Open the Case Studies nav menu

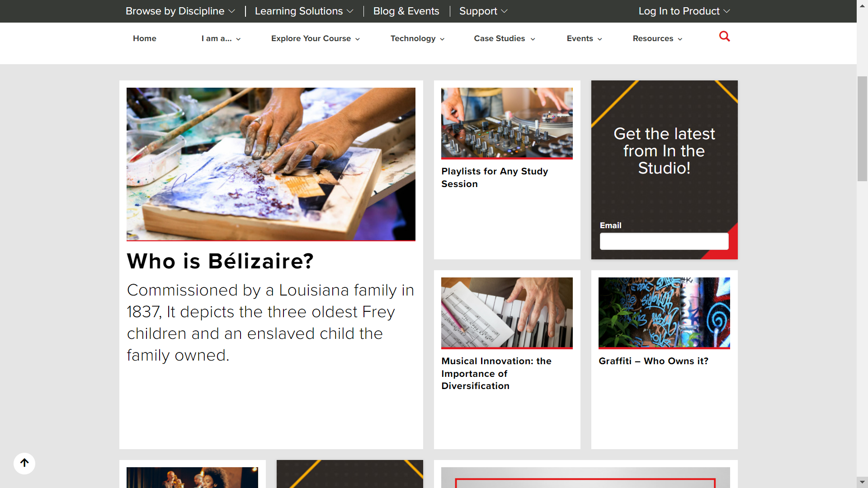coord(504,39)
